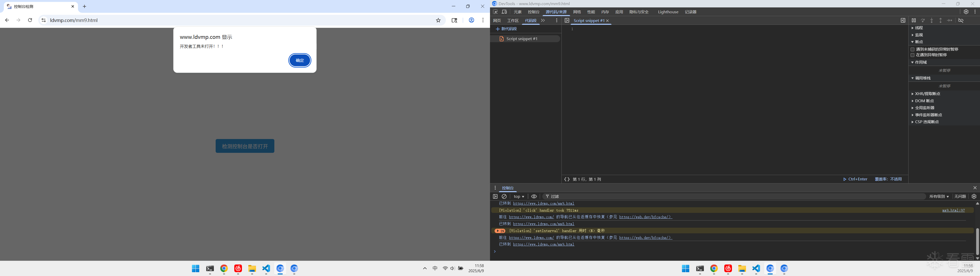The image size is (980, 276).
Task: Click the 无问题 issues button
Action: (960, 196)
